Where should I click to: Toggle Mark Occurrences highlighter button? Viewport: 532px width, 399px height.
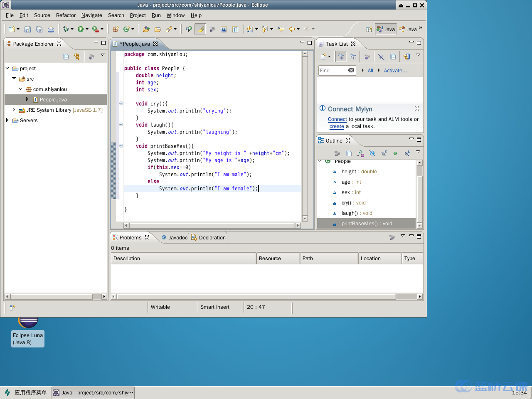[200, 29]
